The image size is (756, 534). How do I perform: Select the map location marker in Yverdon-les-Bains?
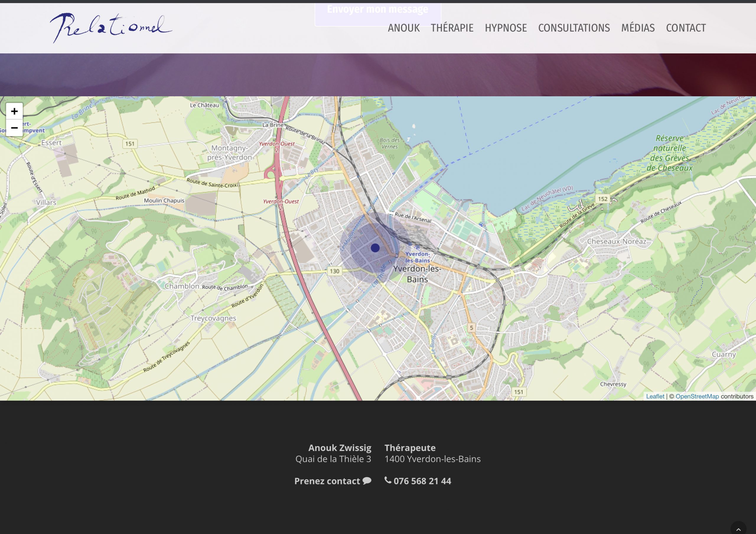(x=375, y=247)
